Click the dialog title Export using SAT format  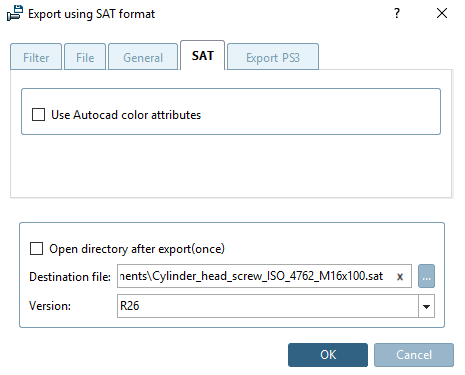point(91,14)
